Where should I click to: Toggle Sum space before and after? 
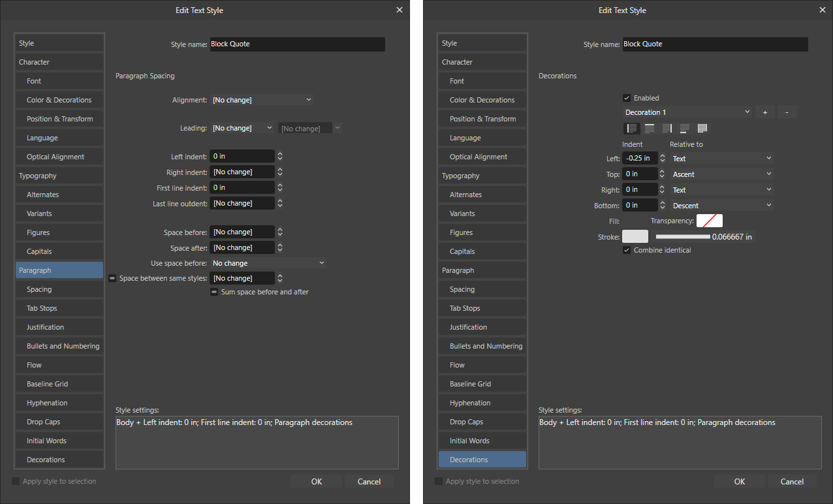coord(214,291)
